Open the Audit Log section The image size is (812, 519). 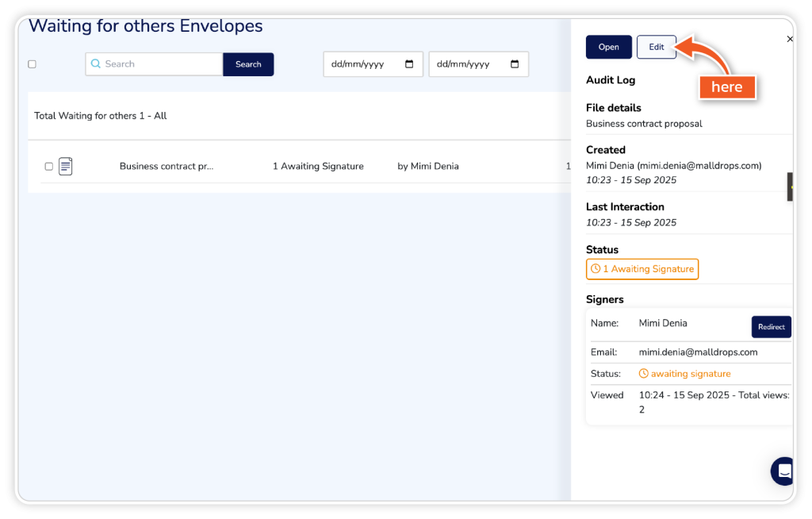tap(610, 80)
